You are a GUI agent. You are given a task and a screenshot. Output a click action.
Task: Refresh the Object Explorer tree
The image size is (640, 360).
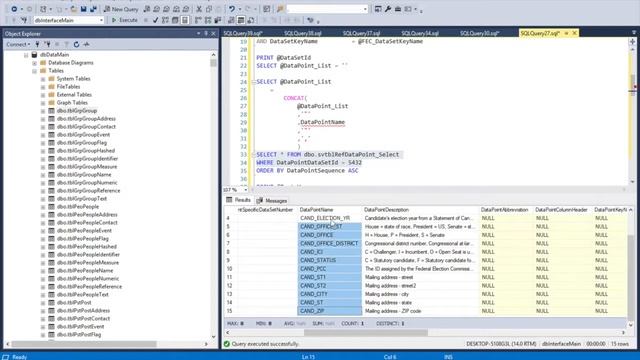(x=76, y=44)
